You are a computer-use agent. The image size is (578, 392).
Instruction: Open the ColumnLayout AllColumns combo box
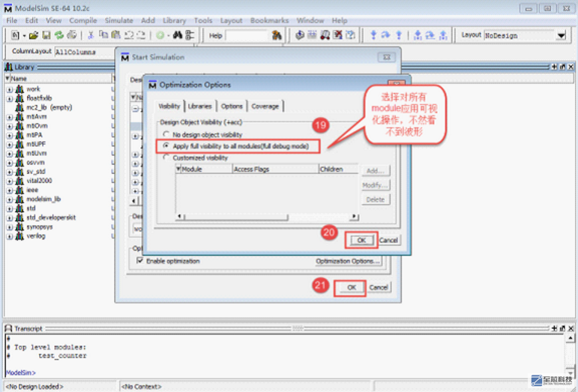click(x=85, y=52)
